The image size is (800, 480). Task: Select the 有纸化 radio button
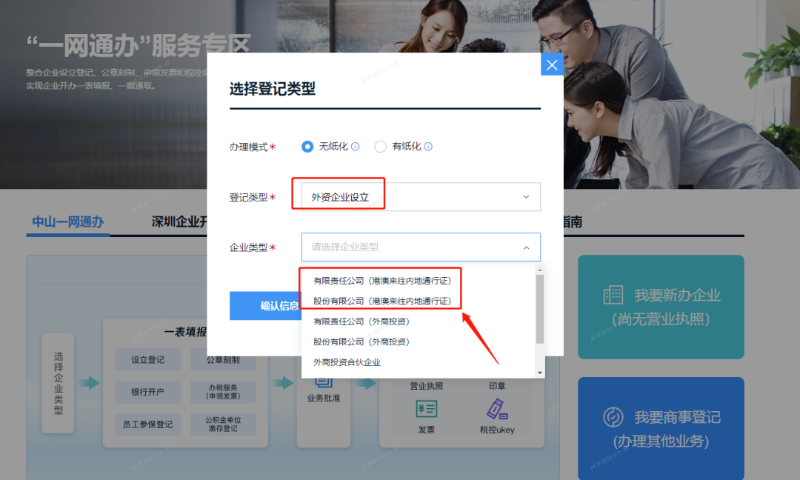(x=380, y=147)
